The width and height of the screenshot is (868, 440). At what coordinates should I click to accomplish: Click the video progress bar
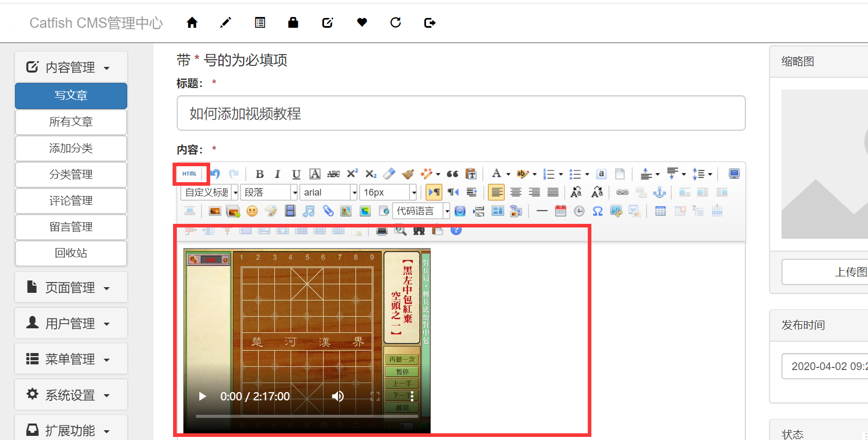[x=307, y=416]
